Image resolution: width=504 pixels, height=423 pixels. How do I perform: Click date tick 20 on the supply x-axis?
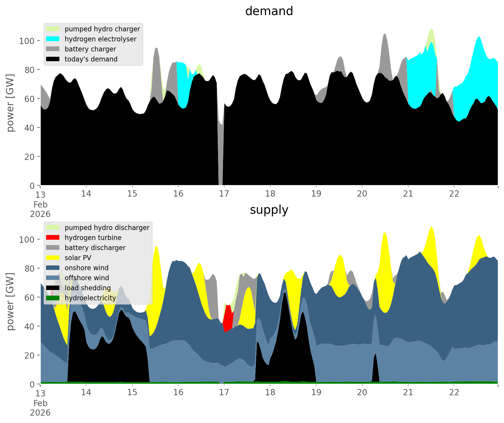362,393
